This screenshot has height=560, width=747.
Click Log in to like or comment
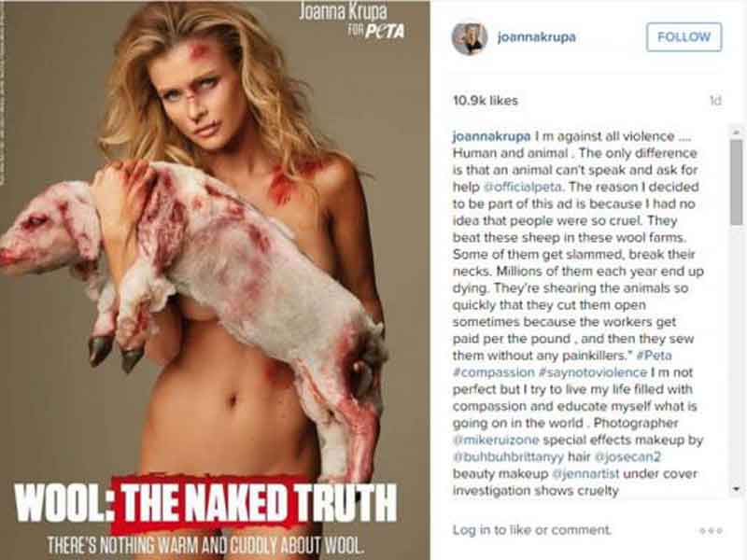coord(531,530)
